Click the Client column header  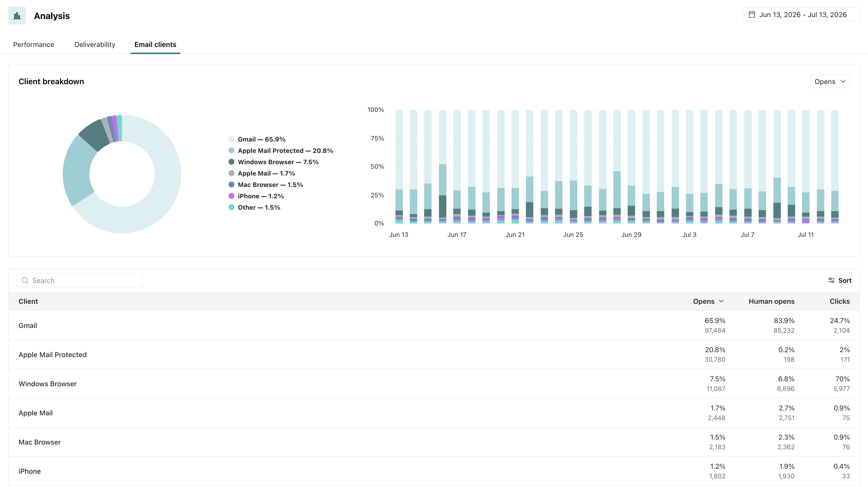pos(28,302)
